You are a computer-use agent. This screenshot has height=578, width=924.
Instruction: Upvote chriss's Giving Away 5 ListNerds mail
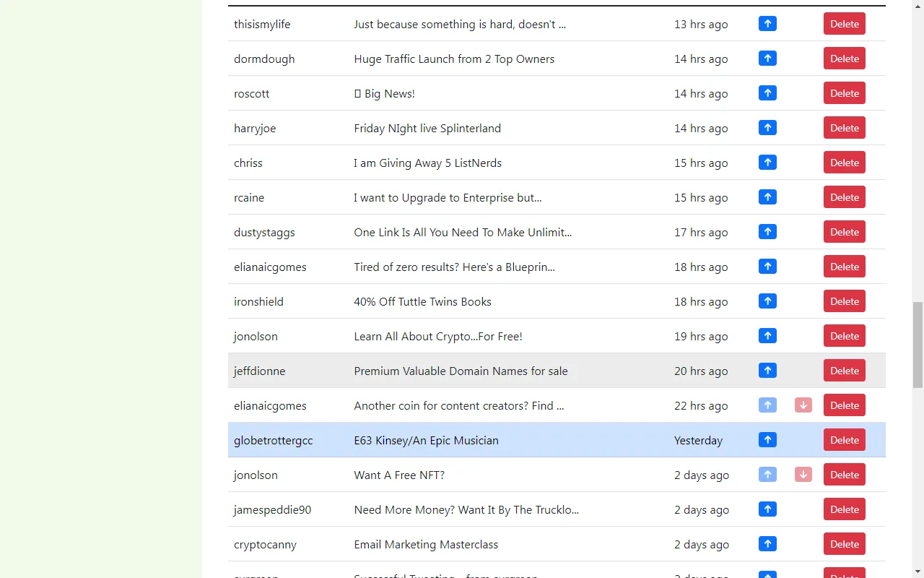(767, 163)
